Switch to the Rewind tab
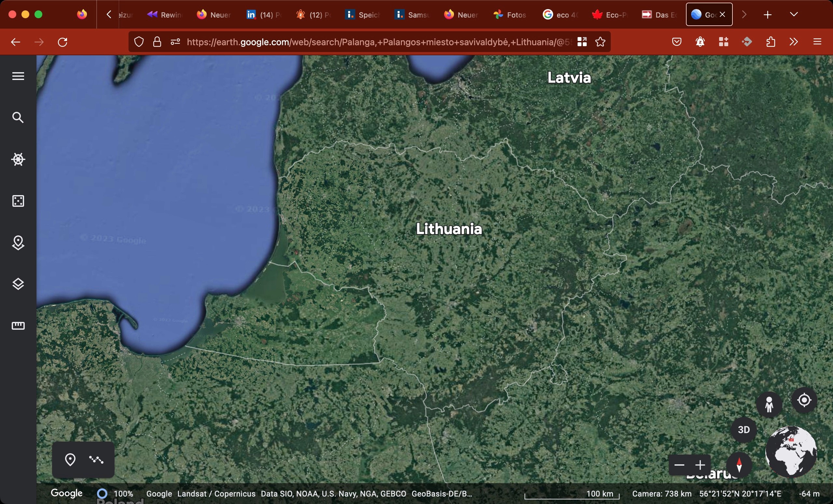Viewport: 833px width, 504px height. (x=164, y=15)
